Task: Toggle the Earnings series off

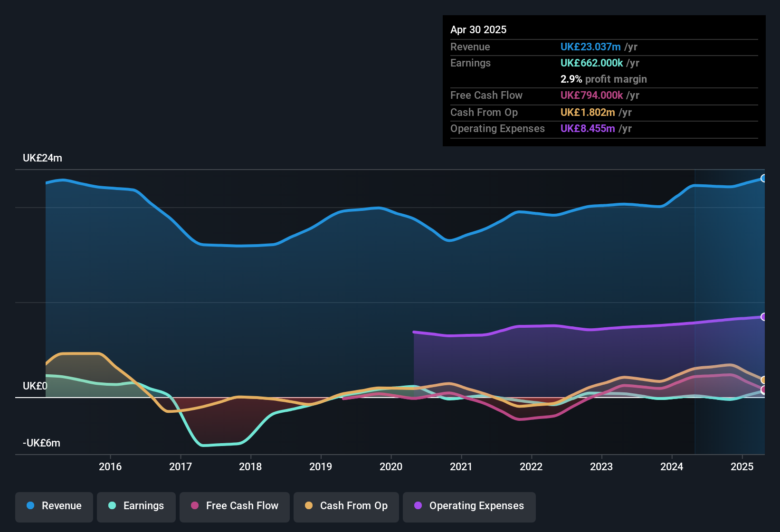Action: pyautogui.click(x=136, y=506)
